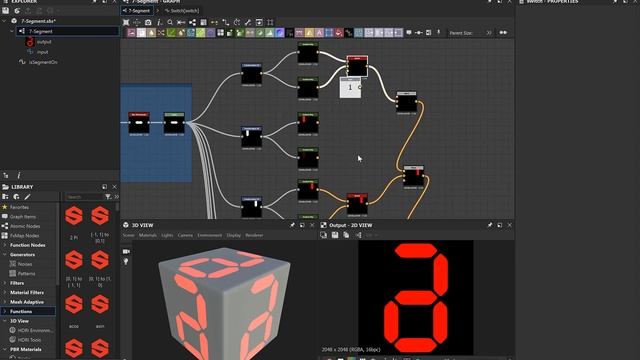
Task: Add the blue Gradient Map node icon
Action: [x=280, y=33]
